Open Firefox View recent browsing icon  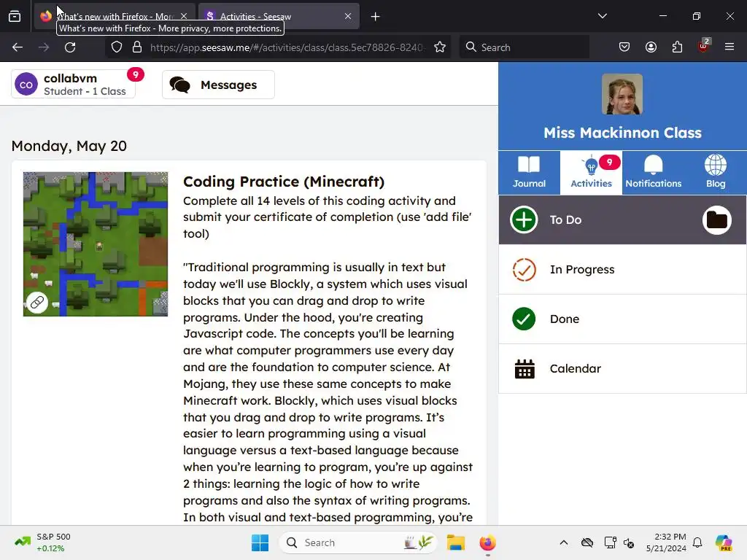15,16
